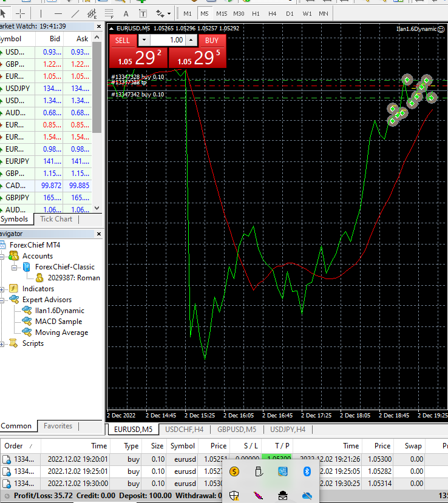
Task: Open the GBPUSD,M5 chart tab
Action: click(237, 430)
